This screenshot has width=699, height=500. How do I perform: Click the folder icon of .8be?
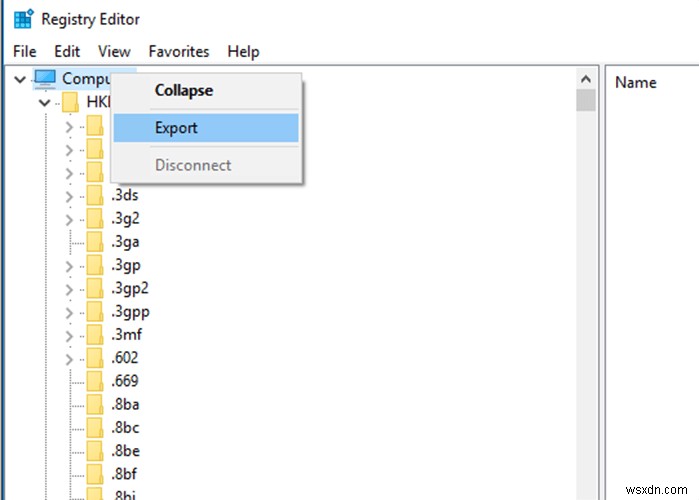click(x=95, y=451)
